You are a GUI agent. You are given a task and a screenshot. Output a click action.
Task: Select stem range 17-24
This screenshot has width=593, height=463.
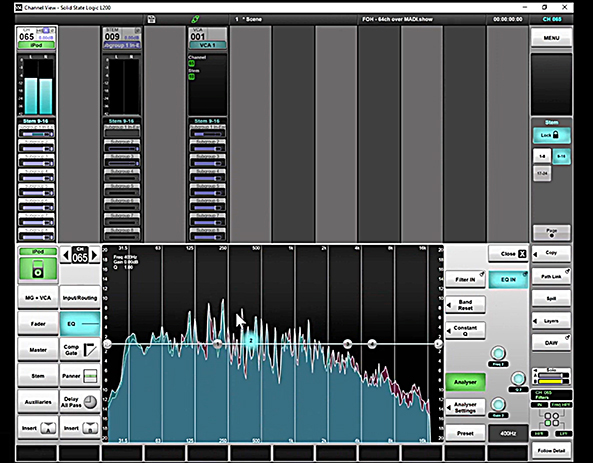pos(542,173)
